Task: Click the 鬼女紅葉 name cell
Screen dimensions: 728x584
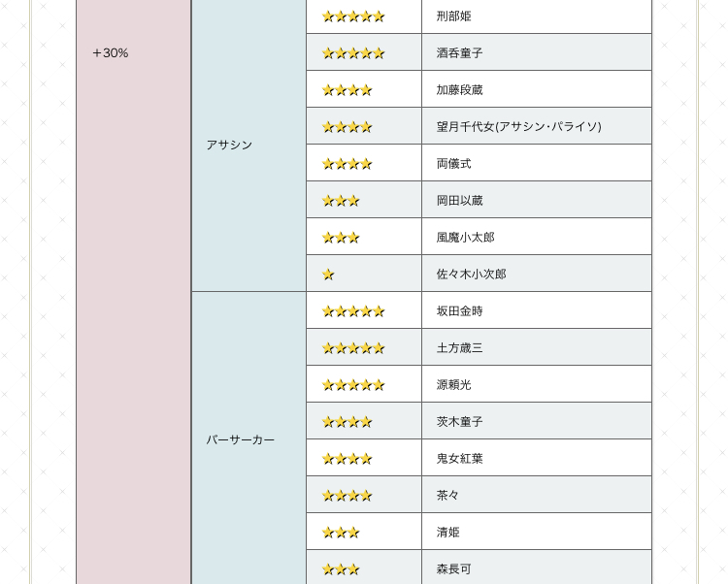Action: click(x=459, y=459)
